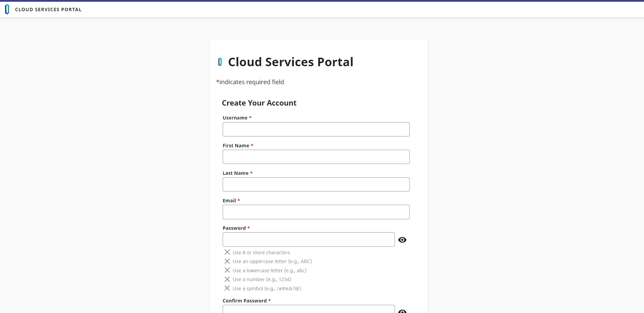This screenshot has height=313, width=644.
Task: Click the X icon beside '8 or more characters'
Action: coord(227,252)
